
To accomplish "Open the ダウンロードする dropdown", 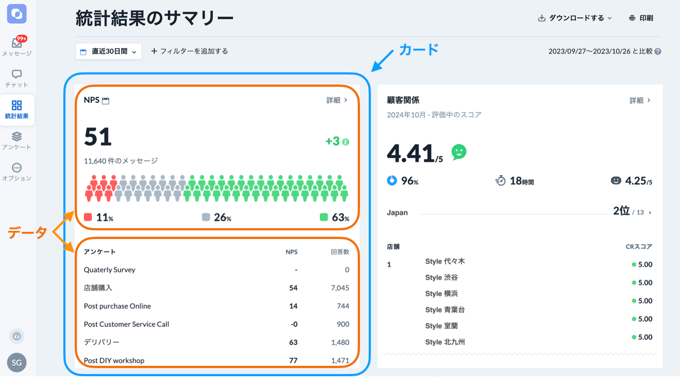I will tap(575, 18).
